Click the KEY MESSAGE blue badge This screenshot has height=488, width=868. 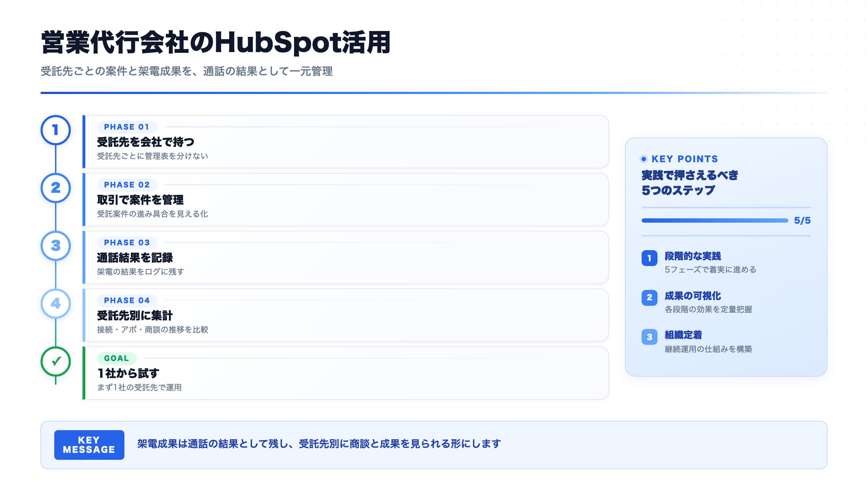(x=89, y=445)
